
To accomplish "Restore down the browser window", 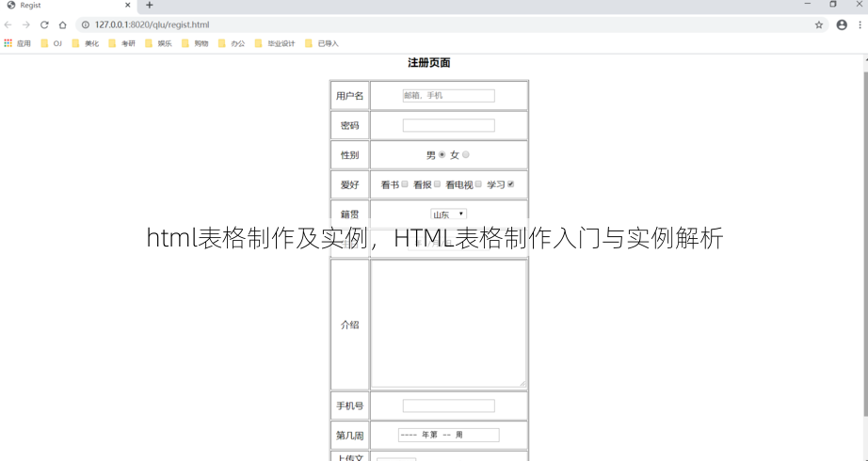I will (x=833, y=5).
